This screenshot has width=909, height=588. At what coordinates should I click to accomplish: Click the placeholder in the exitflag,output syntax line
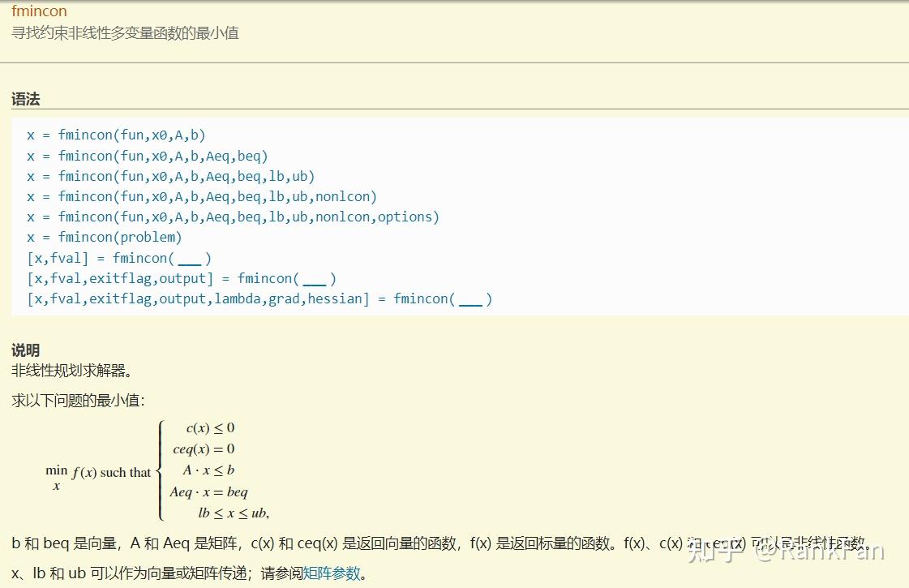pos(316,278)
